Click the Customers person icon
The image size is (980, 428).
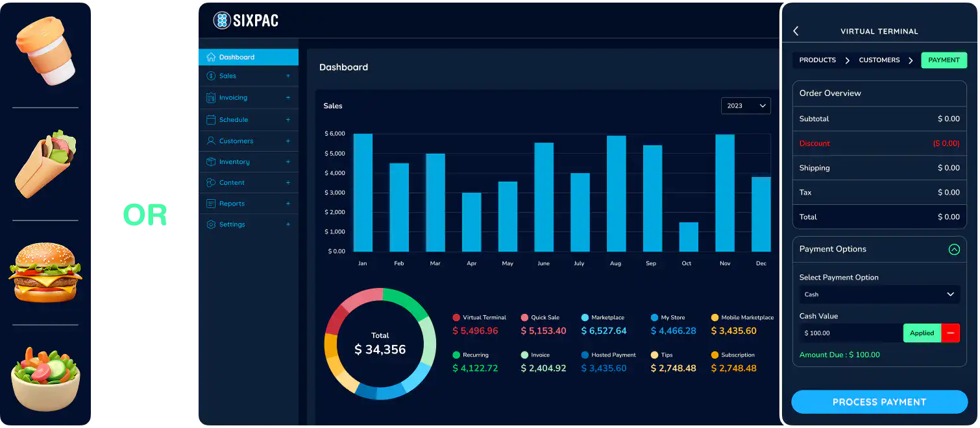[211, 141]
